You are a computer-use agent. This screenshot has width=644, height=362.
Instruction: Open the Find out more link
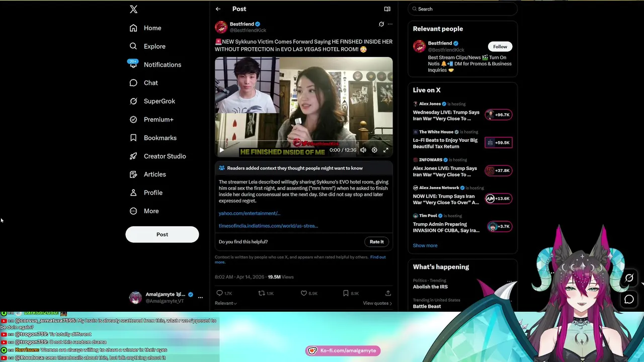coord(378,257)
